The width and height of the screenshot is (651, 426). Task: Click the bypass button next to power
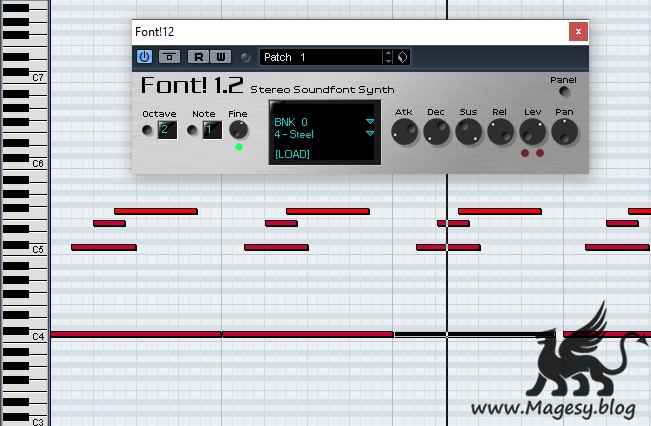[x=171, y=57]
